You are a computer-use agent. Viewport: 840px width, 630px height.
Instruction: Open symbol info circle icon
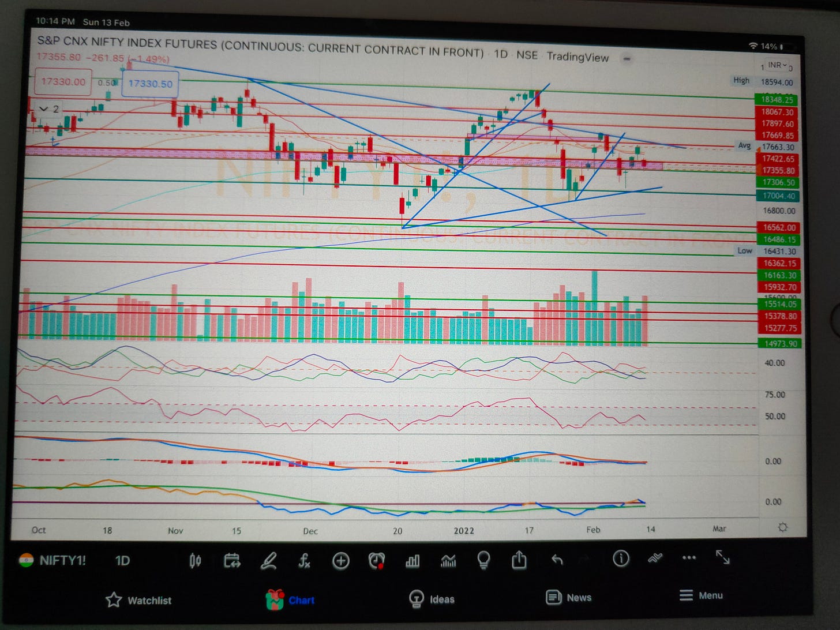[621, 558]
